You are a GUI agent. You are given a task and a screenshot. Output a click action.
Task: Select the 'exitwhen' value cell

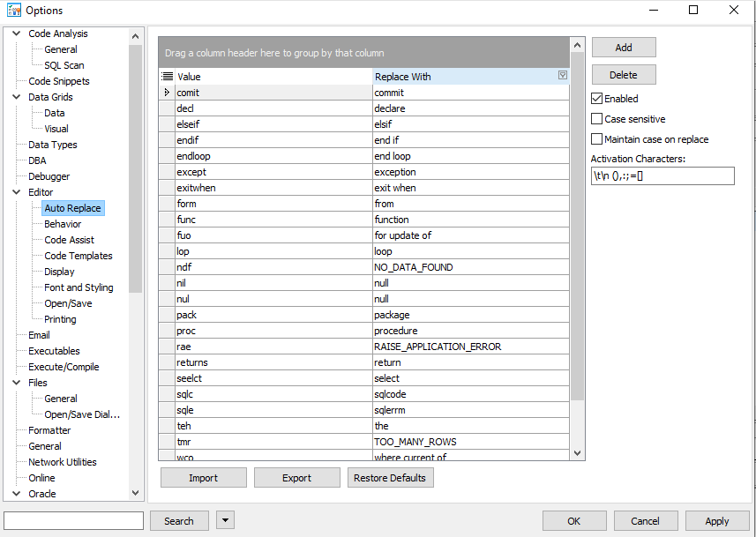273,188
